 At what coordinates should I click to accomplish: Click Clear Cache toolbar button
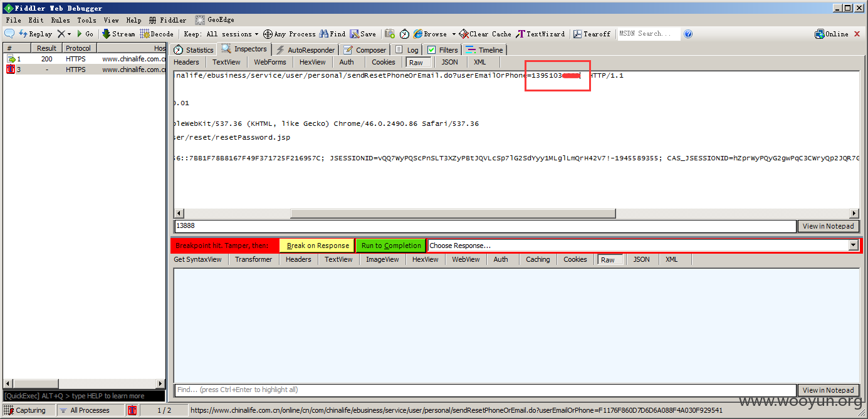pyautogui.click(x=485, y=34)
